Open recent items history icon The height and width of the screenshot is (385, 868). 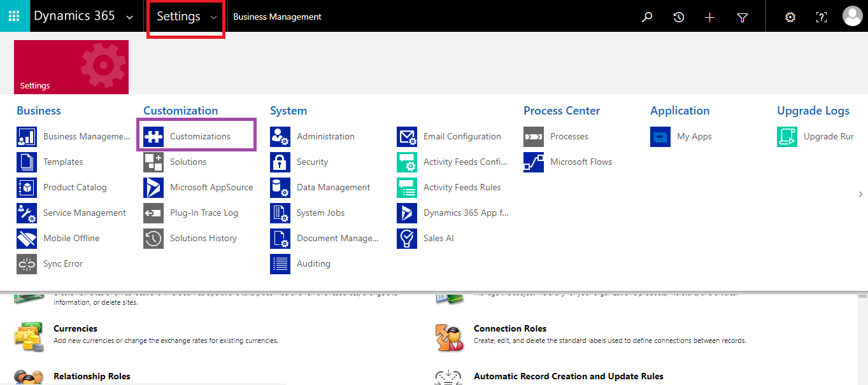pyautogui.click(x=679, y=17)
